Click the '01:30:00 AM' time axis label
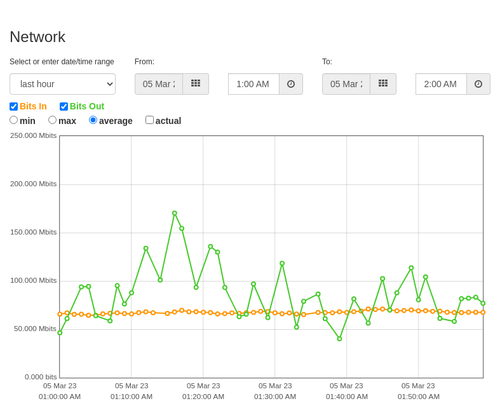 [275, 397]
